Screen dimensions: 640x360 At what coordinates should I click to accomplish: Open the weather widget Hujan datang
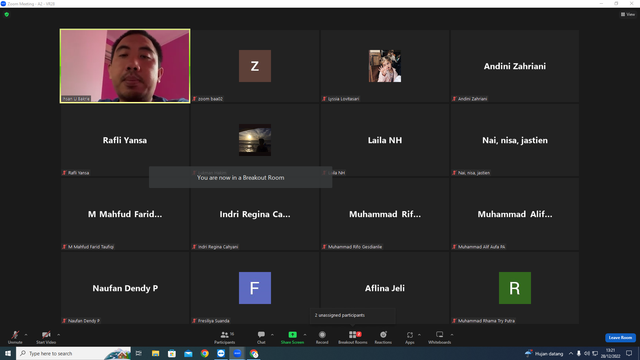point(544,353)
